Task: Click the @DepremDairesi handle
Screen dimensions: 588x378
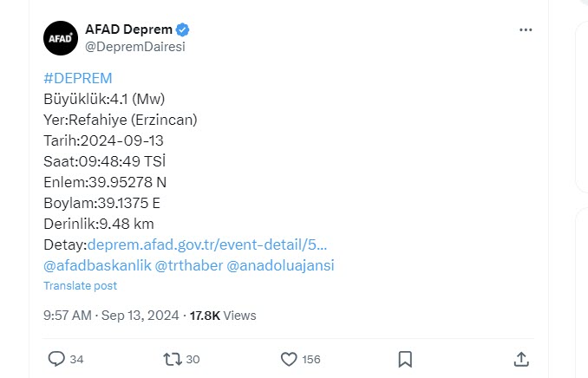Action: tap(134, 47)
